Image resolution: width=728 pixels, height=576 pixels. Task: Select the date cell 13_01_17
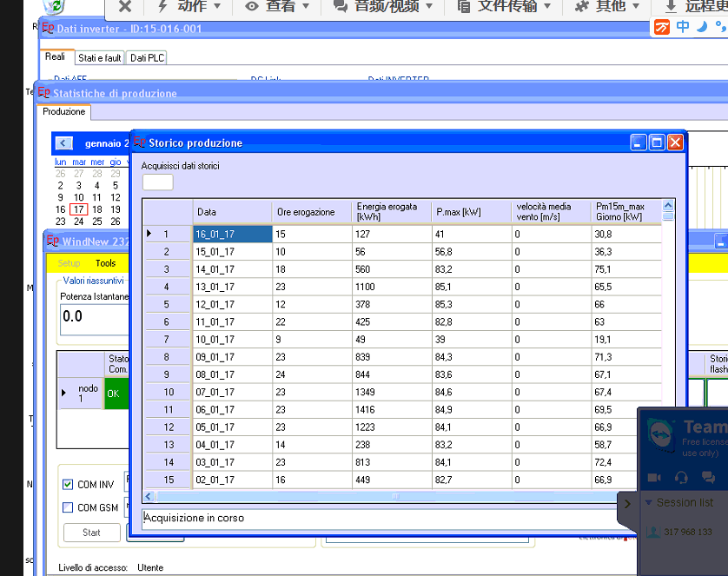tap(233, 287)
